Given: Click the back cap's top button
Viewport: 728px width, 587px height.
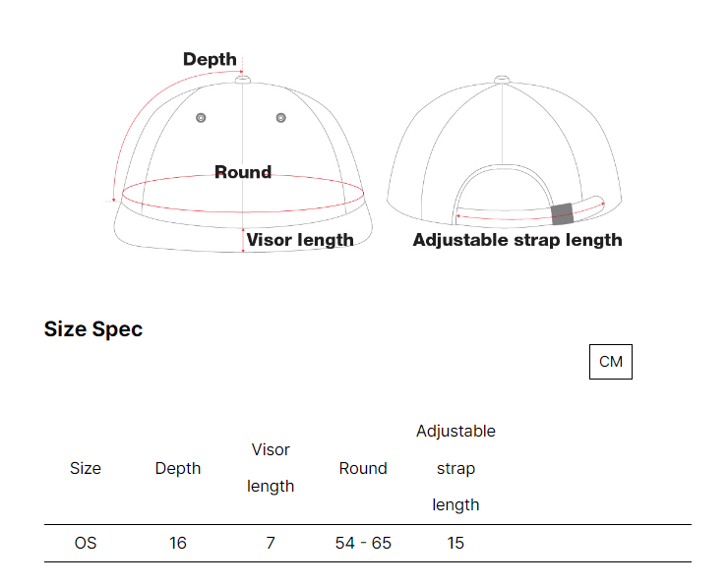Looking at the screenshot, I should (502, 80).
